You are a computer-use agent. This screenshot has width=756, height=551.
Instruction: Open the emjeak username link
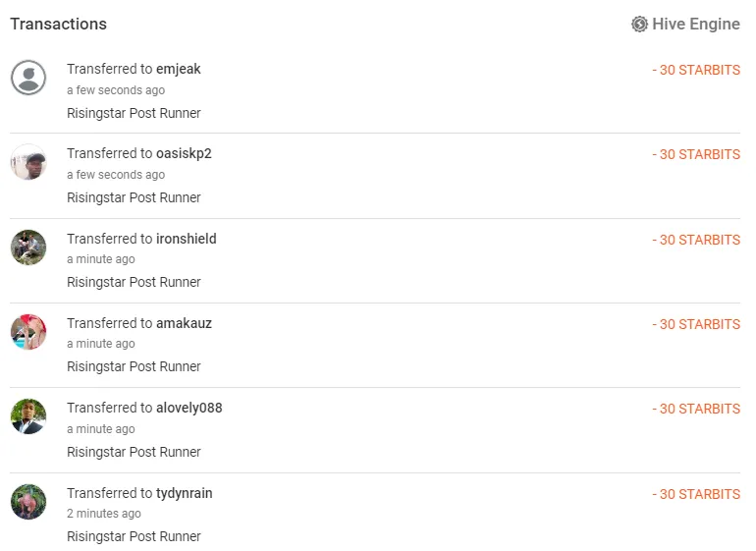click(x=179, y=69)
